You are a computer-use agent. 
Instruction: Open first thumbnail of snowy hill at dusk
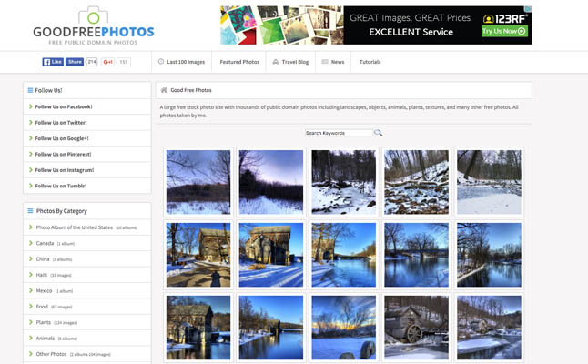[198, 182]
